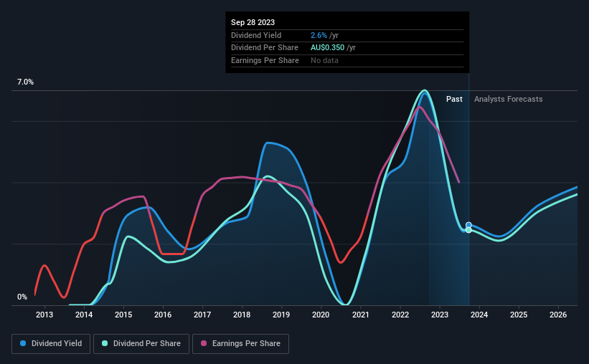Click the teal Dividend Per Share data point marker
Viewport: 589px width, 364px height.
point(468,230)
